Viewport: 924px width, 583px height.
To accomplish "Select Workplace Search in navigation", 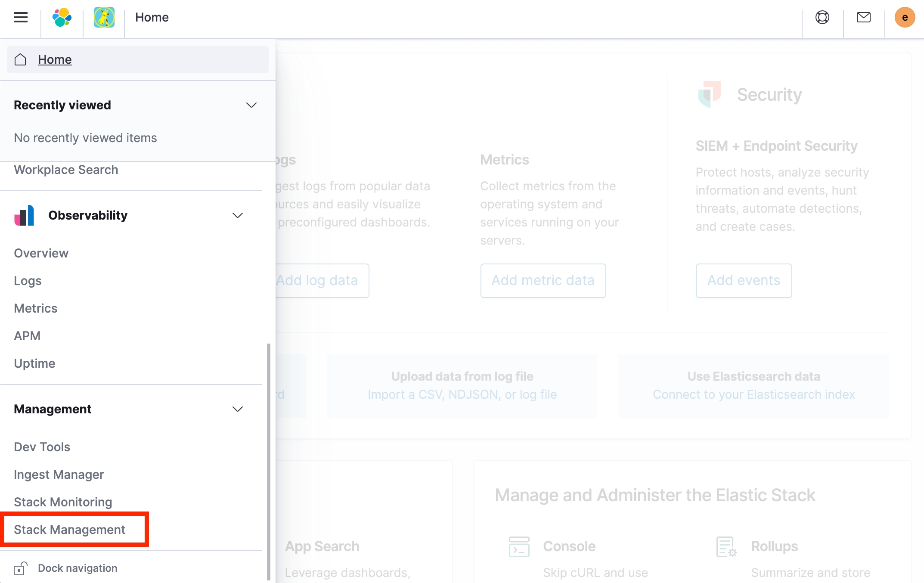I will coord(66,170).
